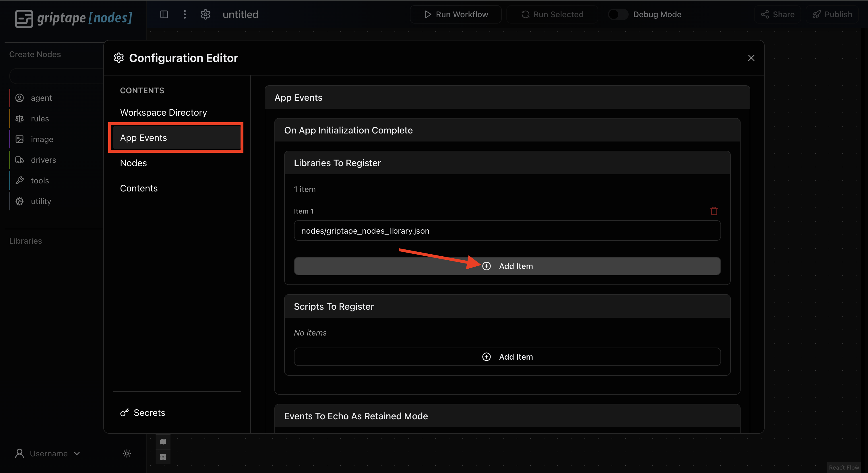Select the image node category icon
The width and height of the screenshot is (868, 473).
click(x=19, y=139)
